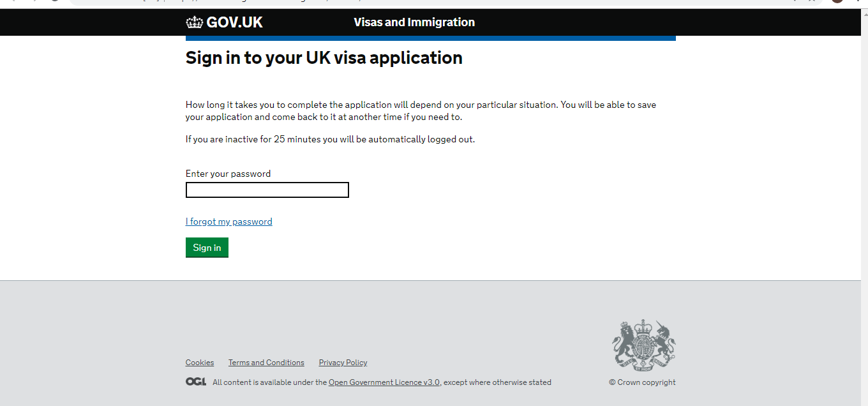Click inside the password entry field
Image resolution: width=868 pixels, height=406 pixels.
click(267, 190)
